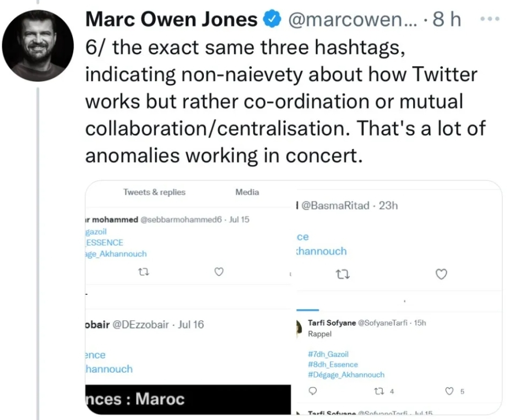Click Marc Owen Jones's profile avatar
The width and height of the screenshot is (515, 420).
click(38, 45)
